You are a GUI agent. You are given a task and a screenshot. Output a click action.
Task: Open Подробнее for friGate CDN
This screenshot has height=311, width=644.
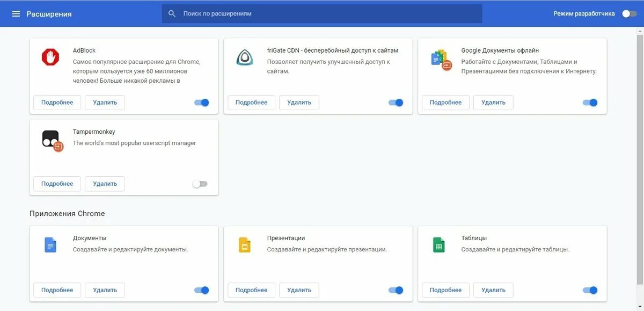tap(251, 103)
